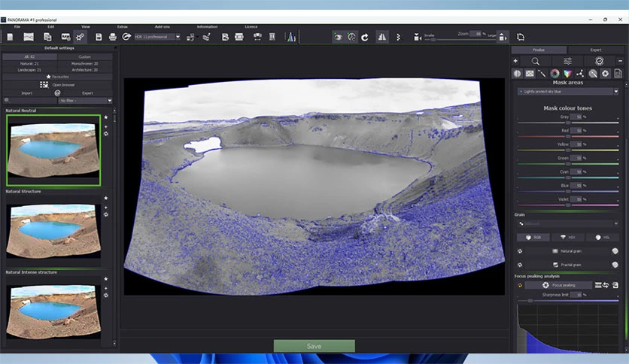Adjust the Cyan mask colour slider
Screen dimensions: 629x364
click(567, 177)
